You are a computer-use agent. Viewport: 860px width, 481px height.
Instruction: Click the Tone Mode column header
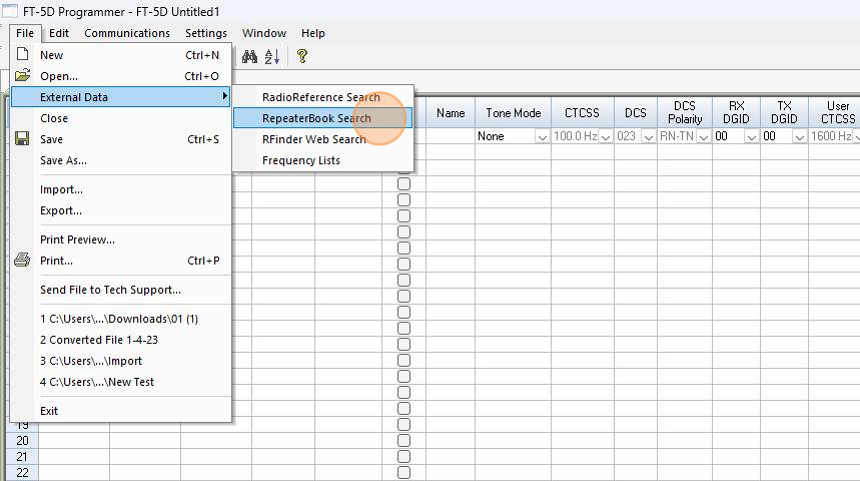(x=513, y=113)
